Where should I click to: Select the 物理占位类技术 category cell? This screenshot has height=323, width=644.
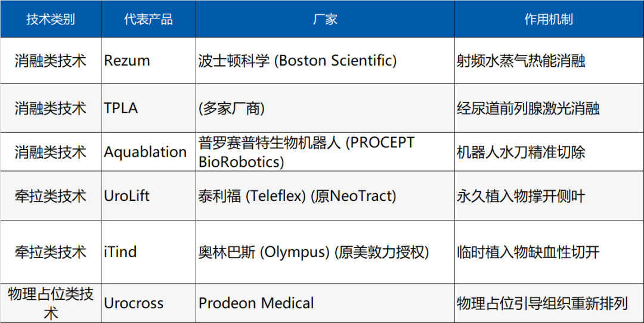pyautogui.click(x=51, y=303)
